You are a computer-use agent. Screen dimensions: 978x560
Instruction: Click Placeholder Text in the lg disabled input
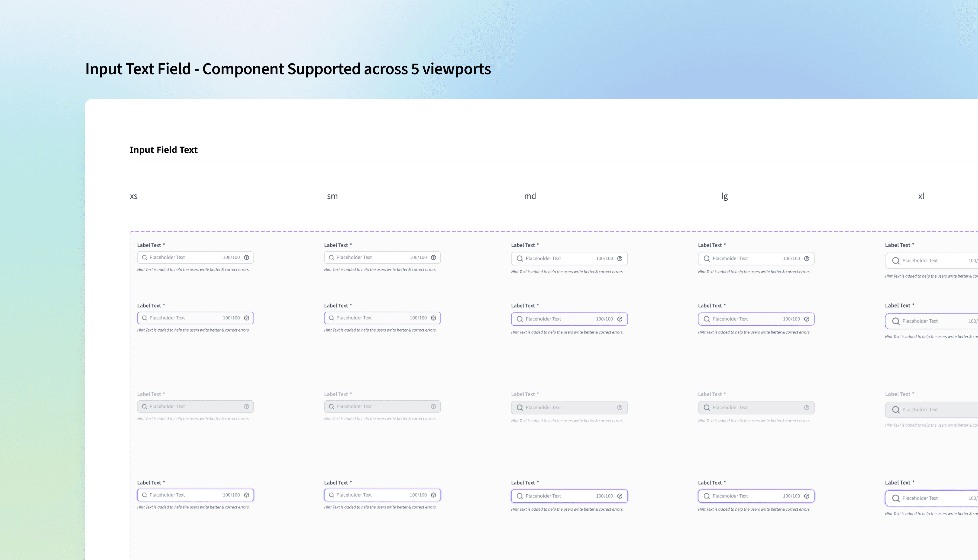pos(730,407)
